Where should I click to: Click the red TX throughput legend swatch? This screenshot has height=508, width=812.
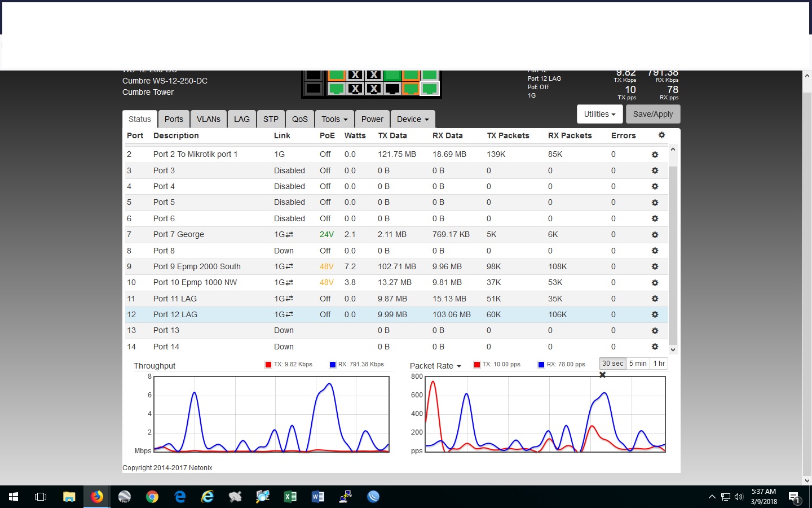pos(268,365)
